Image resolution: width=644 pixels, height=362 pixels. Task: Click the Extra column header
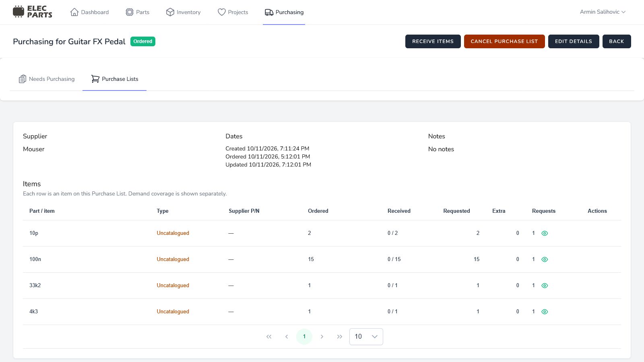(x=499, y=211)
